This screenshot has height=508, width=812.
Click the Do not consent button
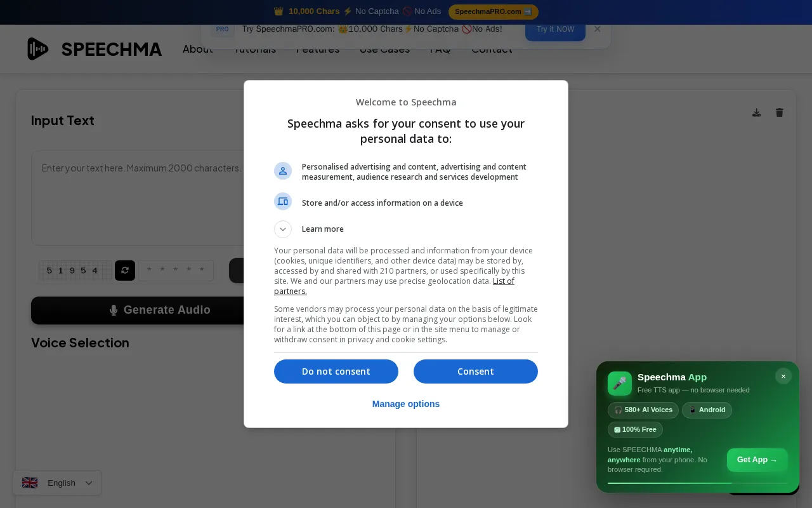(x=336, y=371)
